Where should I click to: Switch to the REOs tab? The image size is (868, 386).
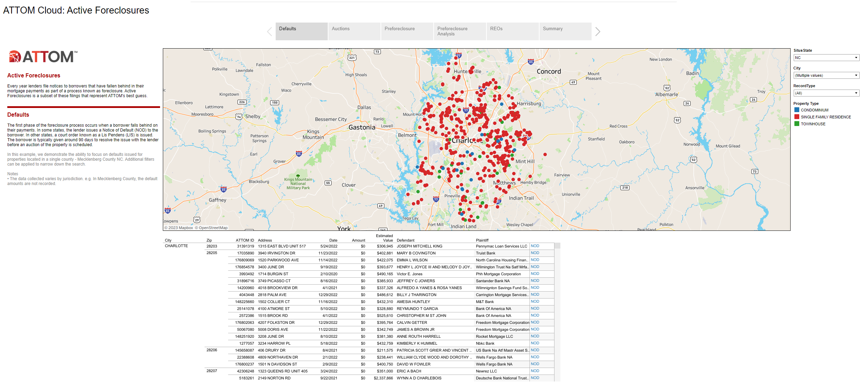(513, 31)
